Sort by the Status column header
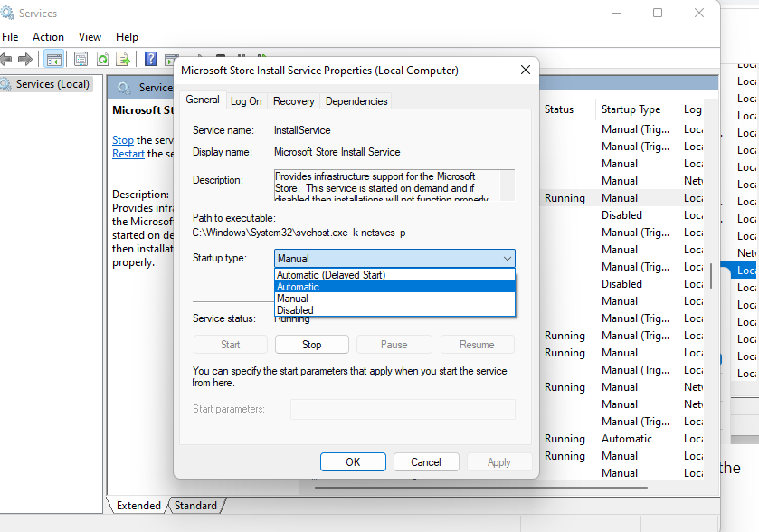This screenshot has width=759, height=532. pyautogui.click(x=558, y=109)
